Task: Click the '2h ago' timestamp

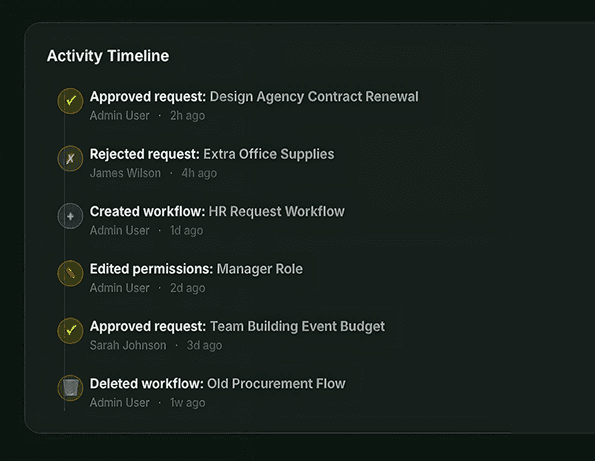Action: [x=187, y=115]
